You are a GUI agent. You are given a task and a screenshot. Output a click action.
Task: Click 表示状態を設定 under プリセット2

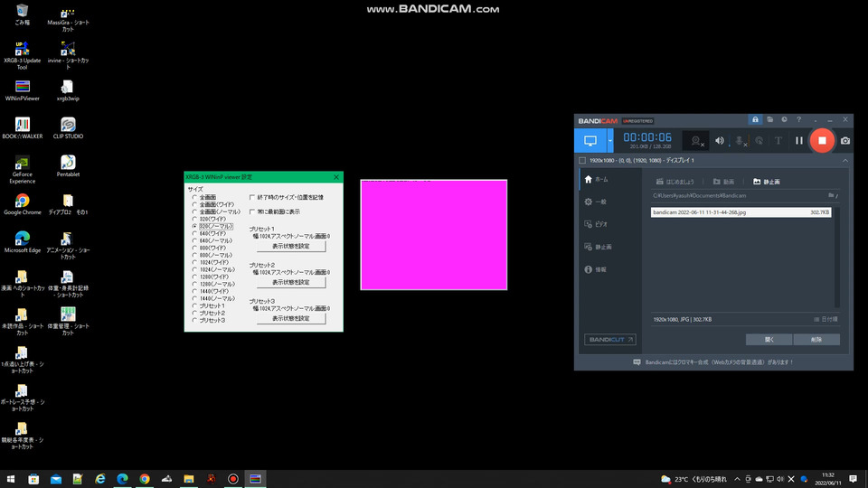tap(290, 282)
